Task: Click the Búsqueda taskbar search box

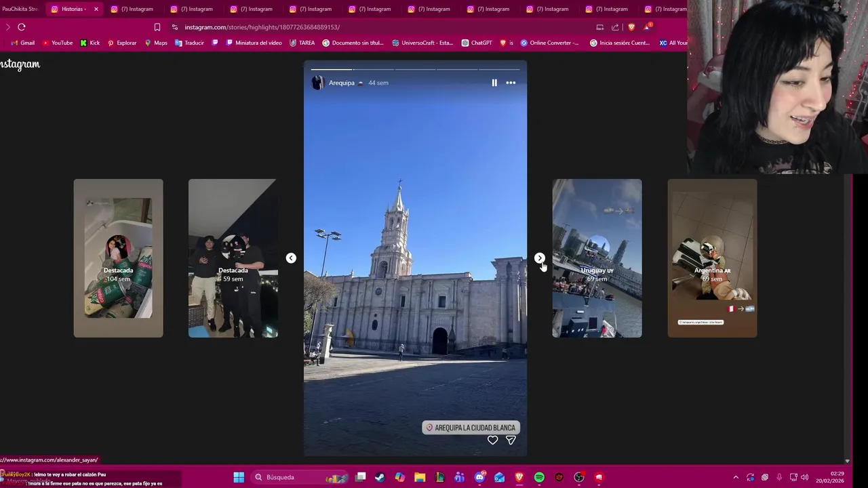Action: [x=300, y=477]
